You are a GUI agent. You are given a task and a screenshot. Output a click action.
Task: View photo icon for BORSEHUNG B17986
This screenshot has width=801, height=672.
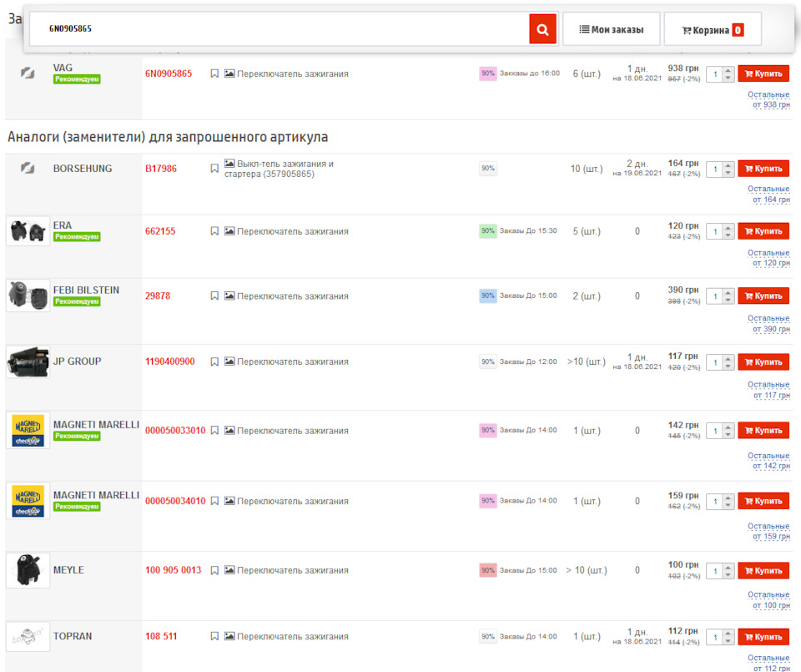click(x=229, y=164)
